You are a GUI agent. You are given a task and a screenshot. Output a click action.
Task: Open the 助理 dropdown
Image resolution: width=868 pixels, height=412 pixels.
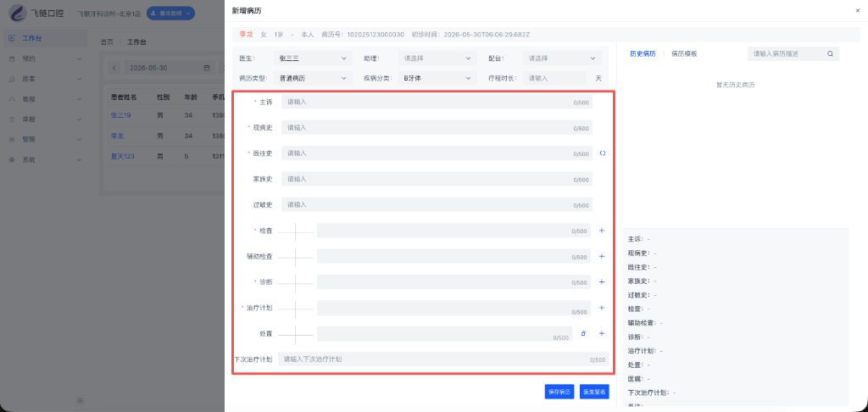437,58
